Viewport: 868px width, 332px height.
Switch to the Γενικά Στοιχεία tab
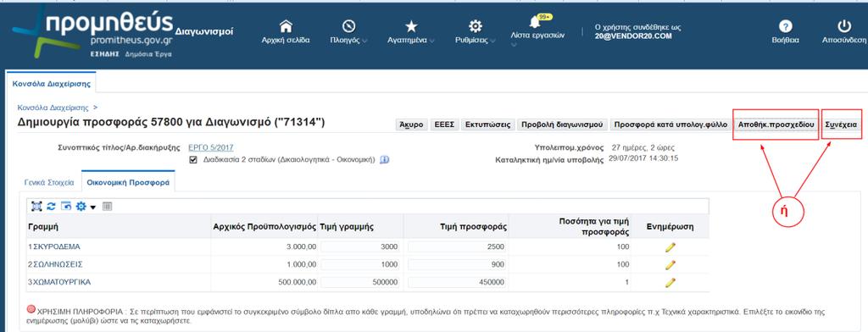coord(49,182)
